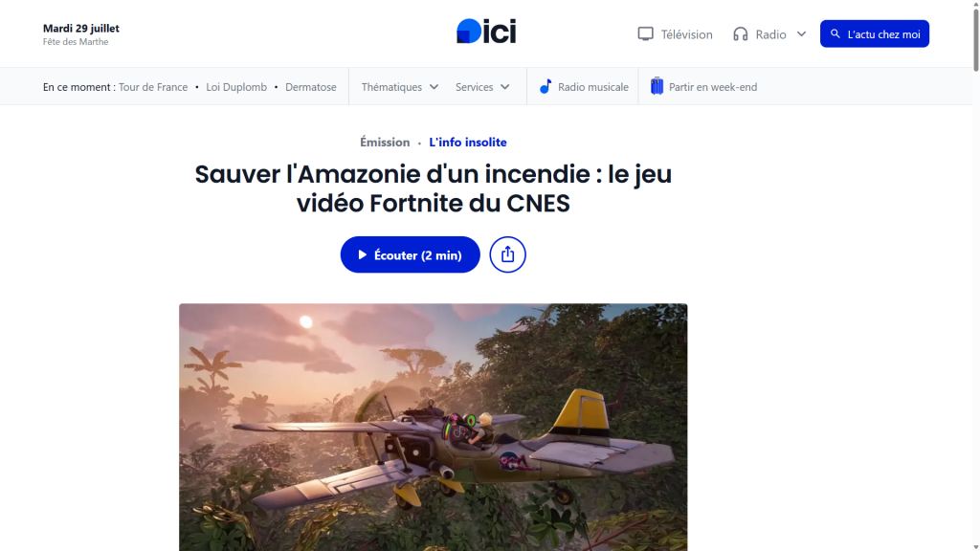This screenshot has height=551, width=980.
Task: Click the vertical page scrollbar
Action: 975,275
